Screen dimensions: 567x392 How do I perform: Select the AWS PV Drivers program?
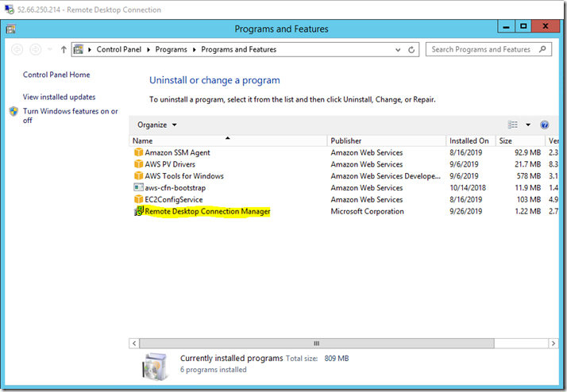click(x=170, y=164)
